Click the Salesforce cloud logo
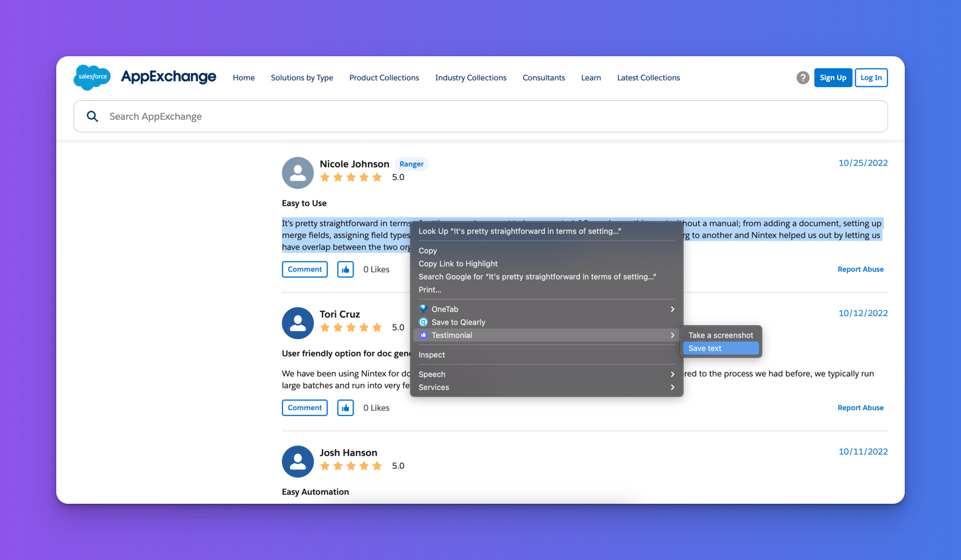Image resolution: width=961 pixels, height=560 pixels. point(92,77)
